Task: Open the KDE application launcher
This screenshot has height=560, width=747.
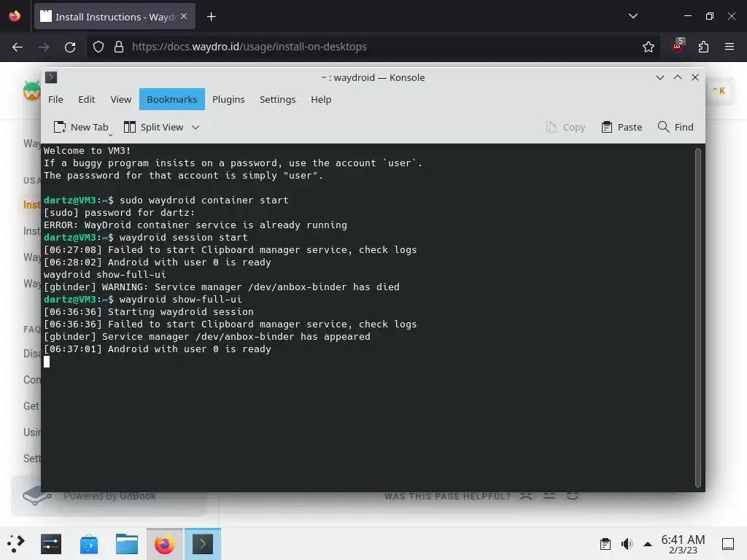Action: [16, 544]
